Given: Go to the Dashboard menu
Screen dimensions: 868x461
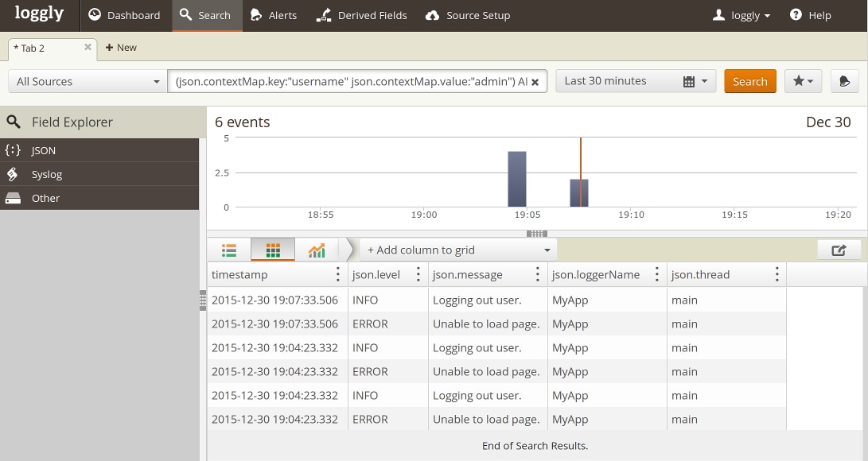Looking at the screenshot, I should click(x=124, y=15).
